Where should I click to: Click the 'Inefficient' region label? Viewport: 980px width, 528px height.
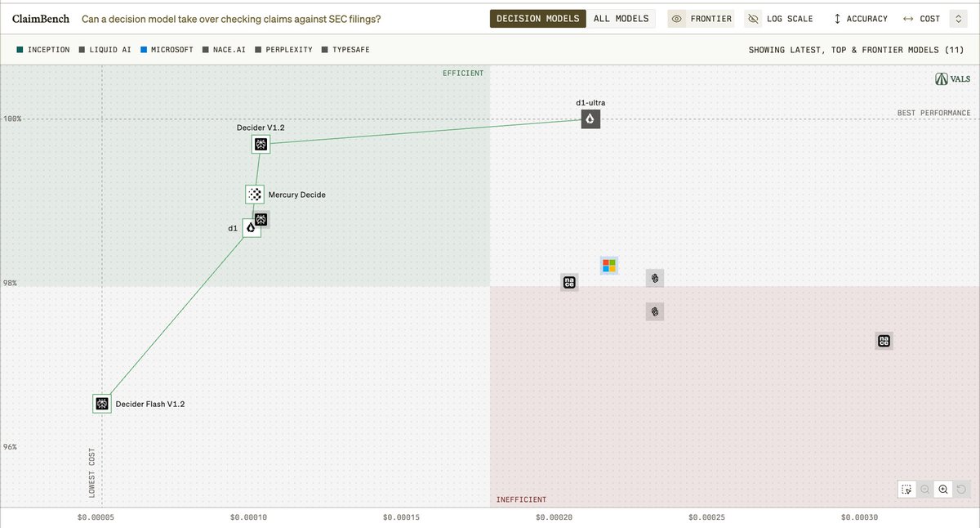(x=522, y=499)
